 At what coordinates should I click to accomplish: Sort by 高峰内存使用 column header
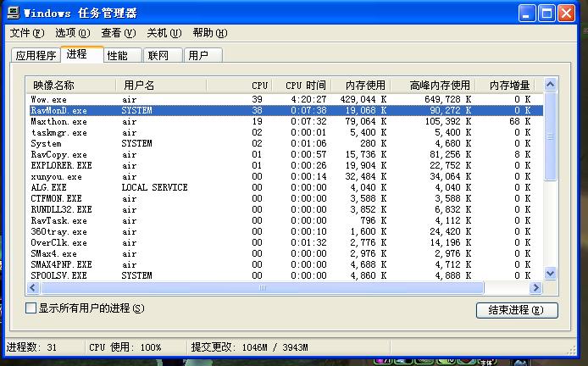tap(433, 85)
